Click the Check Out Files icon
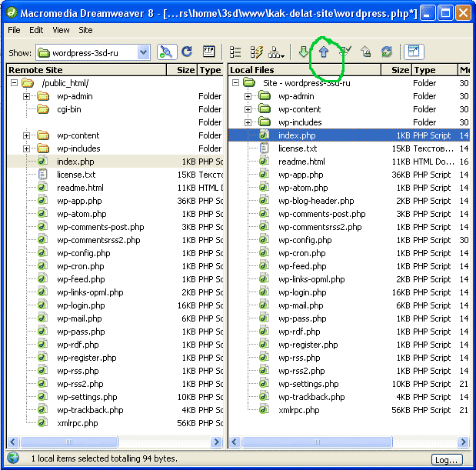Viewport: 476px width, 470px height. (345, 52)
